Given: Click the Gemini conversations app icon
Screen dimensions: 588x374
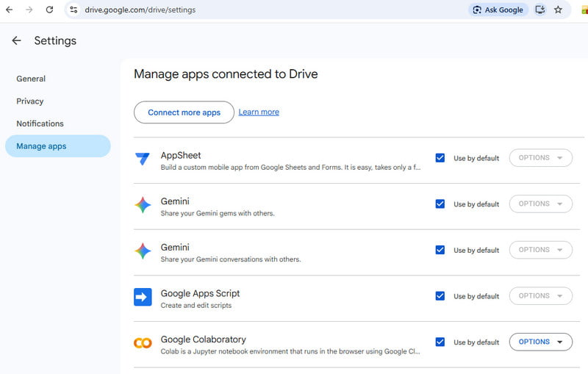Looking at the screenshot, I should (143, 251).
